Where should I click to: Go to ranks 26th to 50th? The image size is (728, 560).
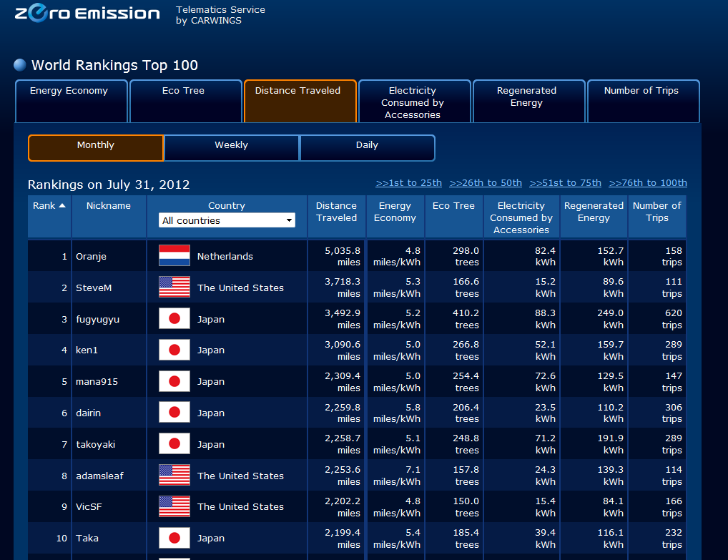click(x=486, y=182)
